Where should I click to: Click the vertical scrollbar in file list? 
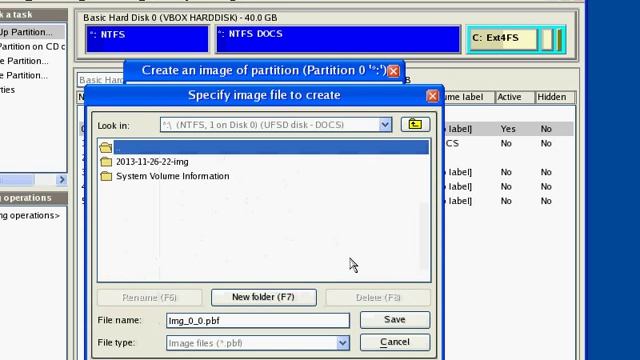[x=425, y=236]
